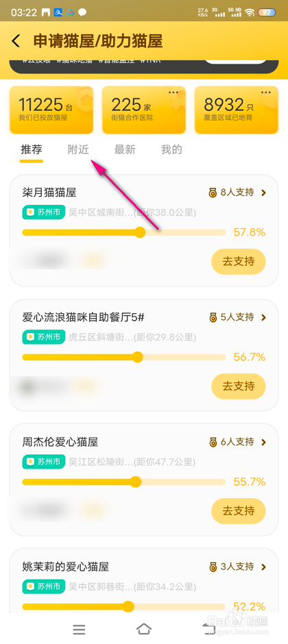This screenshot has height=644, width=288.
Task: Switch to the 最新 tab
Action: point(125,150)
